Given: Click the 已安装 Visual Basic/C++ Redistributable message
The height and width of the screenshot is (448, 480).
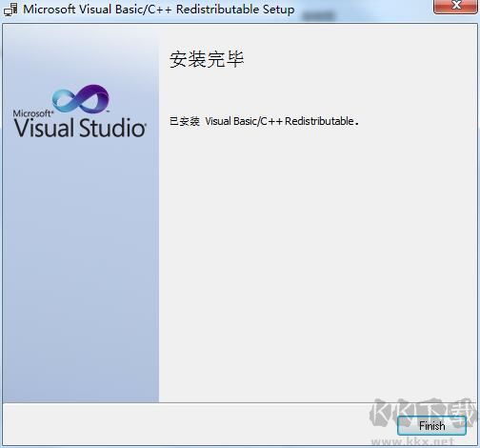Looking at the screenshot, I should [264, 121].
